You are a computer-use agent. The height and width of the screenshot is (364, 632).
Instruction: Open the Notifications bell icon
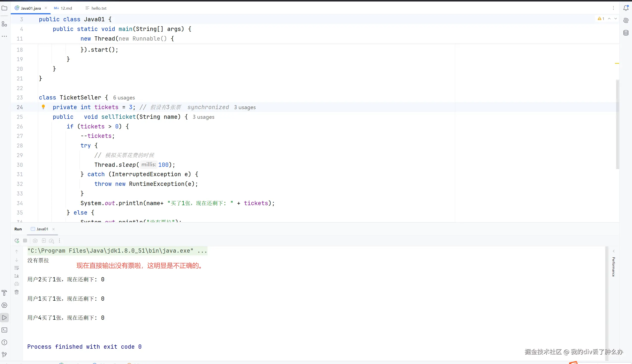point(626,8)
